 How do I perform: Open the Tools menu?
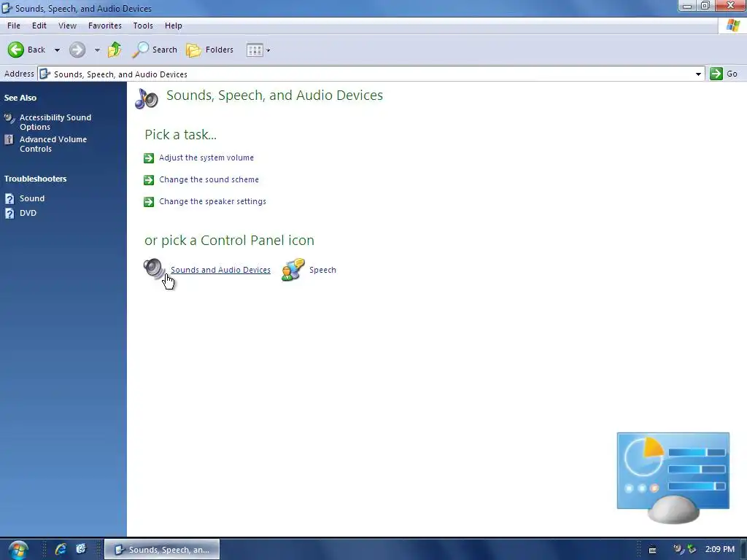point(143,26)
